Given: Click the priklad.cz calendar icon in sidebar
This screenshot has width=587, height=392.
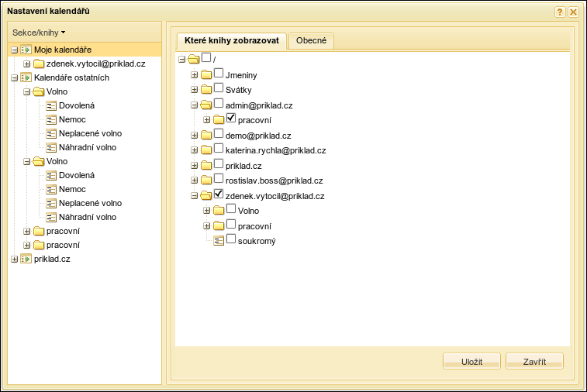Looking at the screenshot, I should 26,259.
